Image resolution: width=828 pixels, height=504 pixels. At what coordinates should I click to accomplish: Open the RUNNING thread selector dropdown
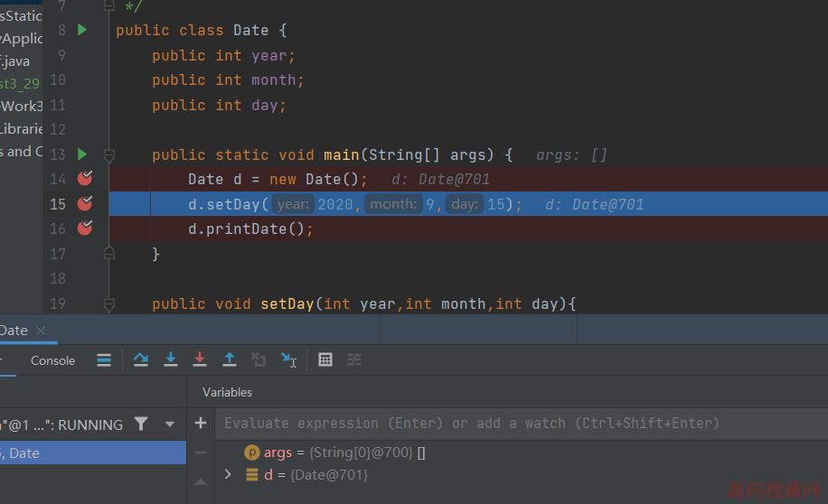coord(170,424)
